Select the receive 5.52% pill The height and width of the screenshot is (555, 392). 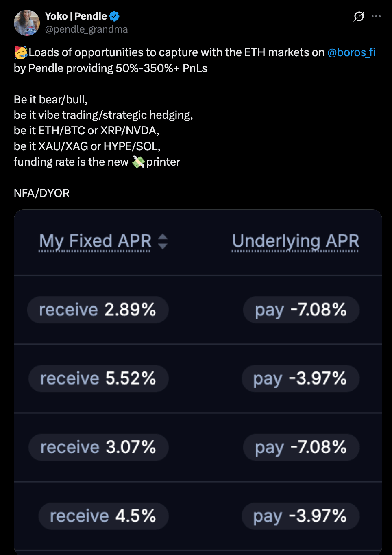click(98, 378)
